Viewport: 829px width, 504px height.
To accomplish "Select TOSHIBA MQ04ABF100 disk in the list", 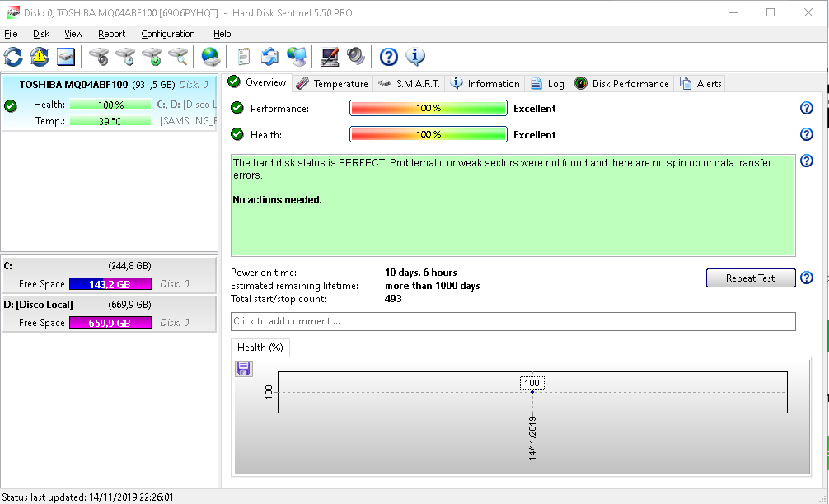I will point(110,103).
